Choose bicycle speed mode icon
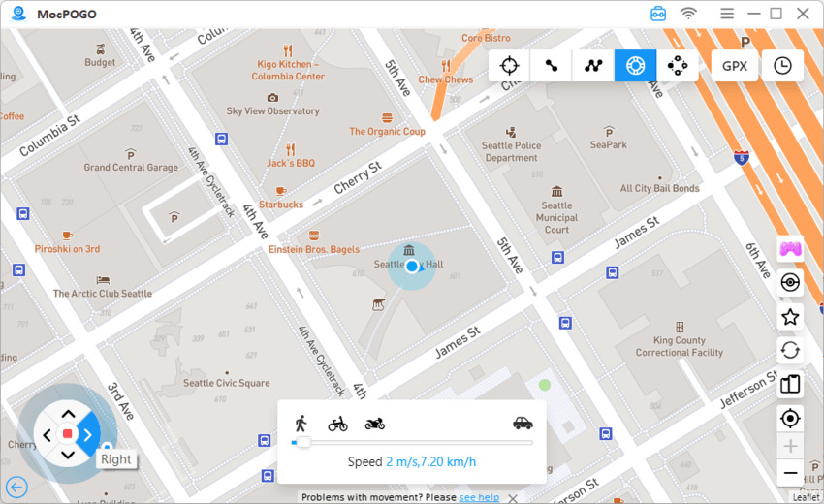 pyautogui.click(x=338, y=424)
